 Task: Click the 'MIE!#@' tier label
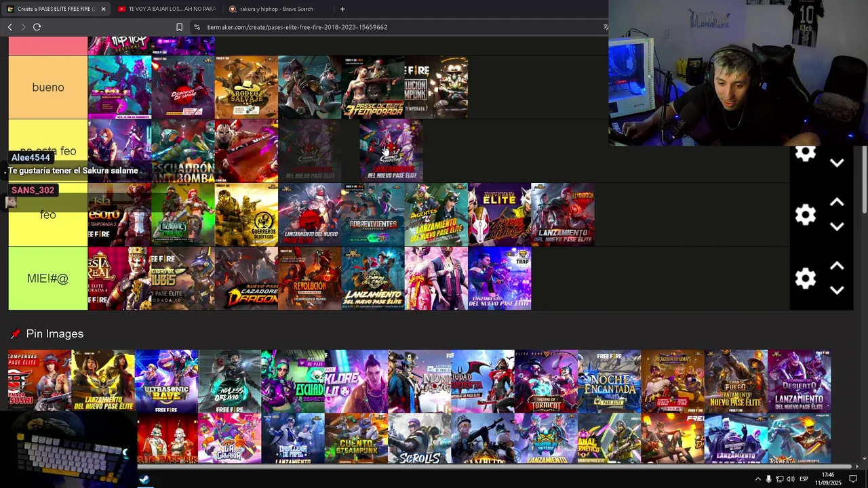pos(48,279)
